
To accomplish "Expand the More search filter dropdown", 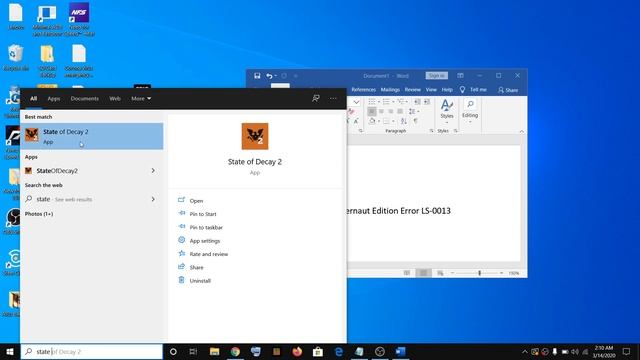I will coord(141,98).
